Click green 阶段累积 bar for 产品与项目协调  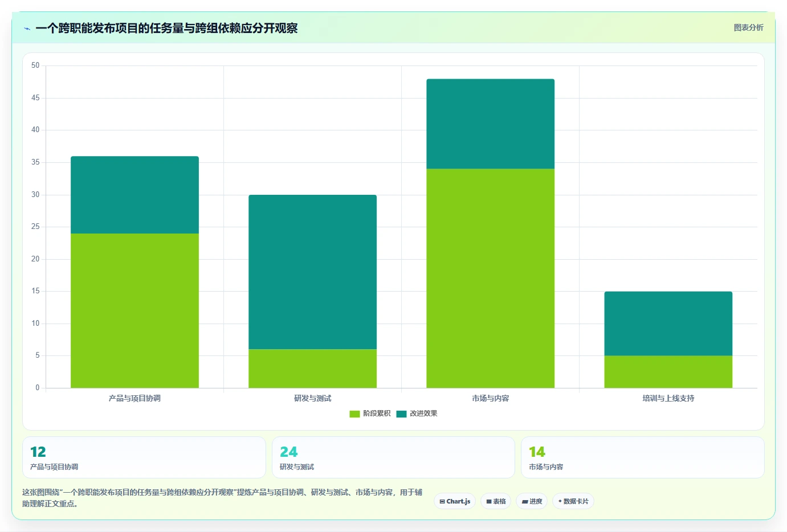134,310
